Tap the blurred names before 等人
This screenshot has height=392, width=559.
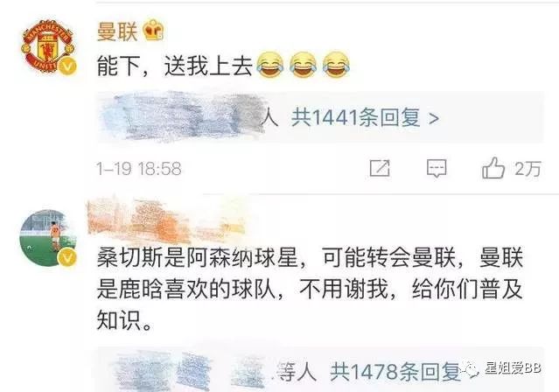[x=194, y=370]
